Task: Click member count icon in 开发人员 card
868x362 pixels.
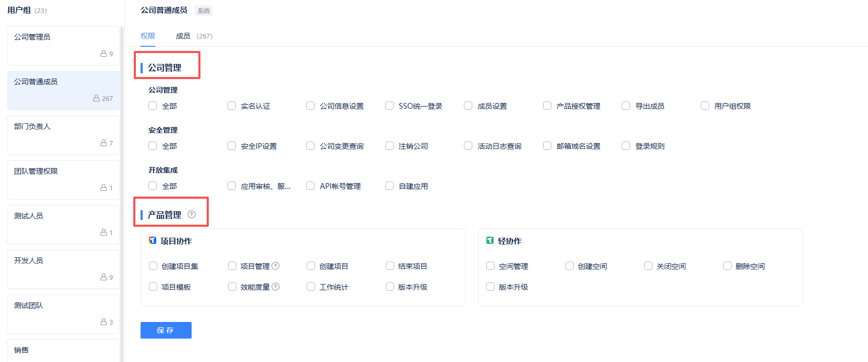Action: [x=104, y=277]
